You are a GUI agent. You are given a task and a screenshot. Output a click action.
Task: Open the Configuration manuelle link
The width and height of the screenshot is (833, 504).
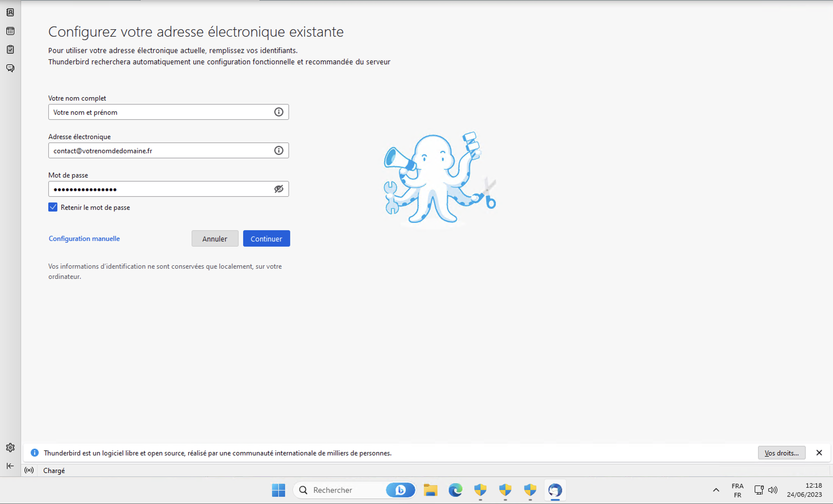[x=84, y=238]
